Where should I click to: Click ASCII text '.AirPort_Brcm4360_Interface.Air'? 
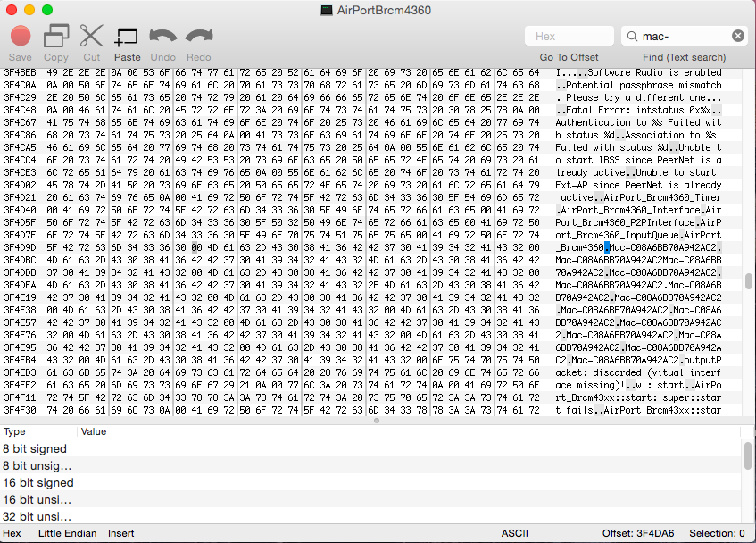tap(638, 210)
